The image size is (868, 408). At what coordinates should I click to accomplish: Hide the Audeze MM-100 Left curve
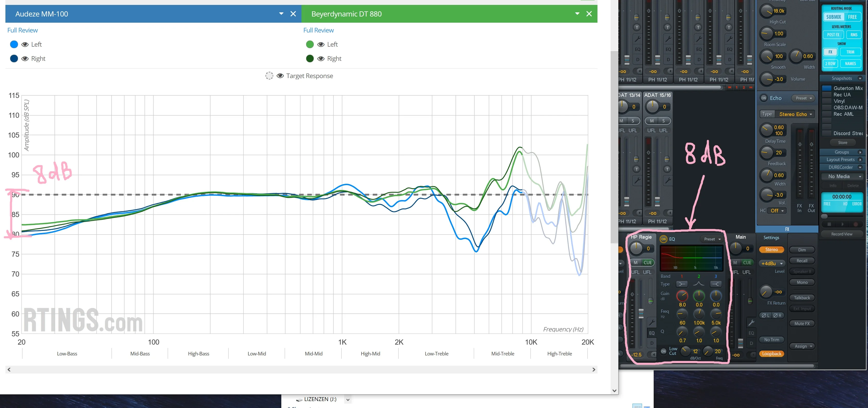point(24,45)
